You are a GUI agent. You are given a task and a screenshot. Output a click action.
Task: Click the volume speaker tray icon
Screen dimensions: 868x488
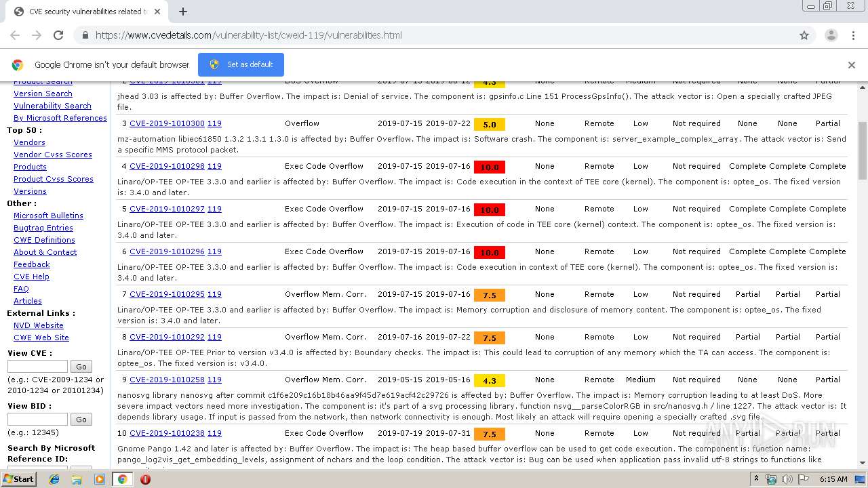787,479
